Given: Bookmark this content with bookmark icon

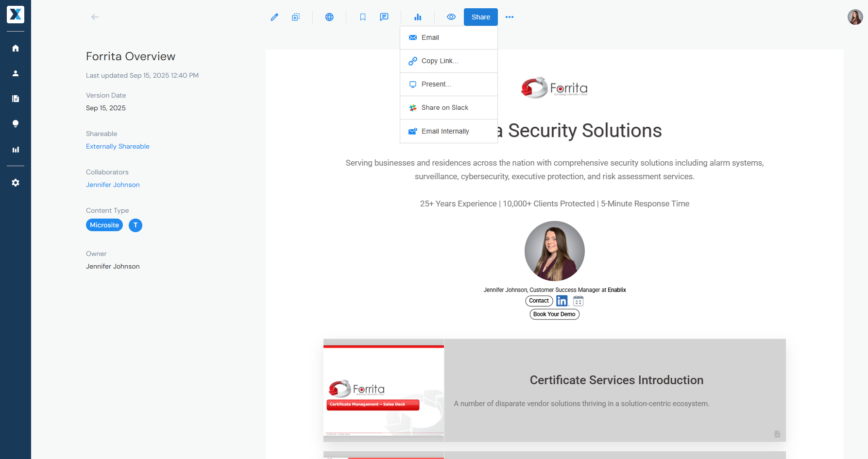Looking at the screenshot, I should 363,17.
